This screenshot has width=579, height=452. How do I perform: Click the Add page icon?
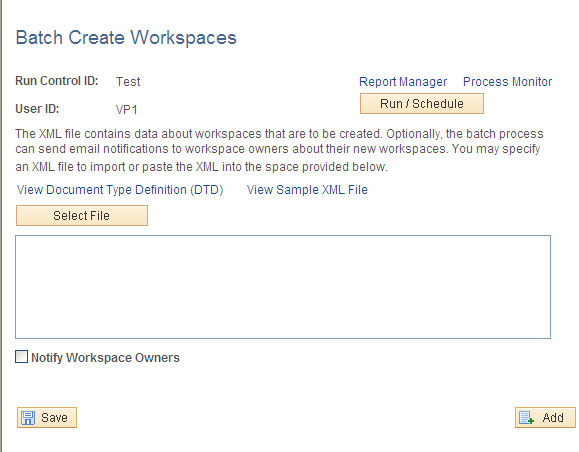pos(526,418)
